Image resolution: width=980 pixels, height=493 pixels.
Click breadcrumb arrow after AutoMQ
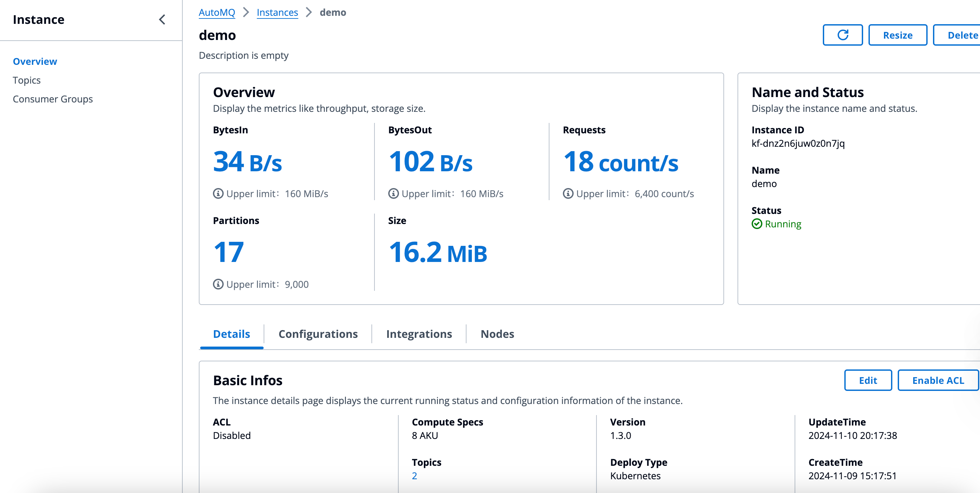tap(246, 12)
